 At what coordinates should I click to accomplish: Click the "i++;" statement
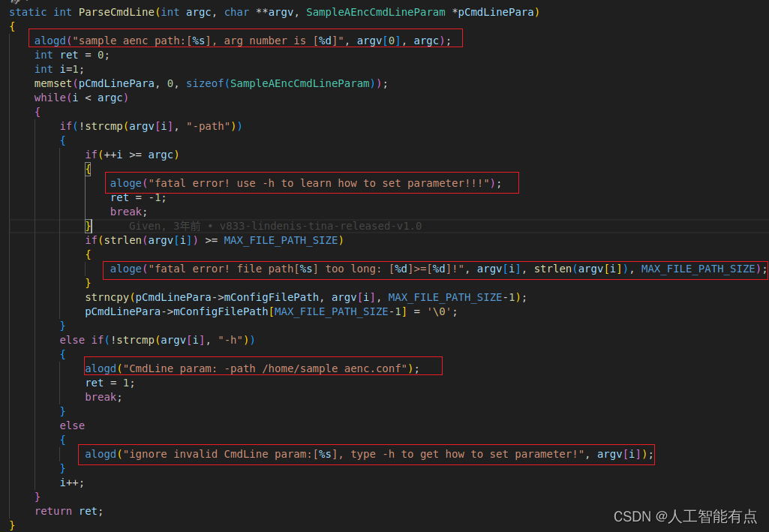point(71,482)
